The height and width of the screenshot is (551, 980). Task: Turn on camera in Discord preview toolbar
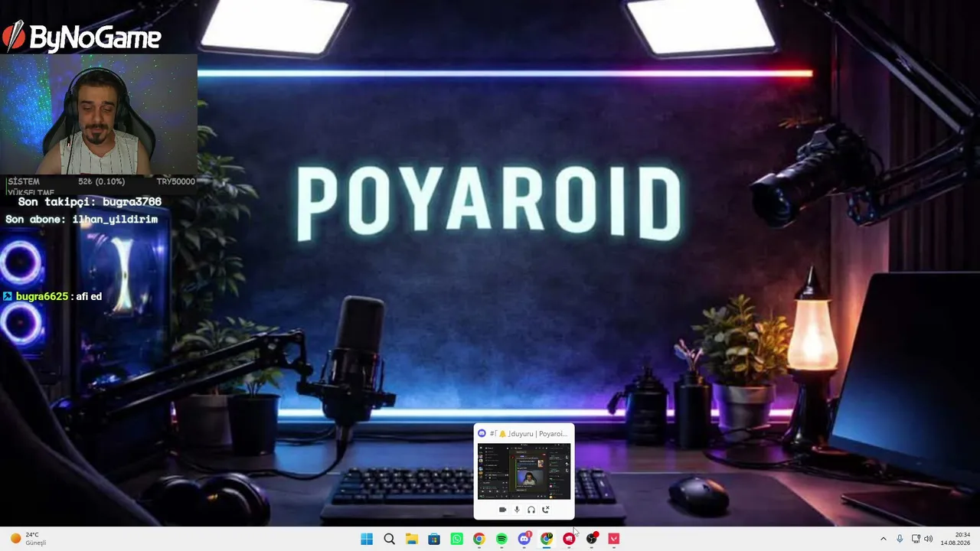pyautogui.click(x=502, y=510)
